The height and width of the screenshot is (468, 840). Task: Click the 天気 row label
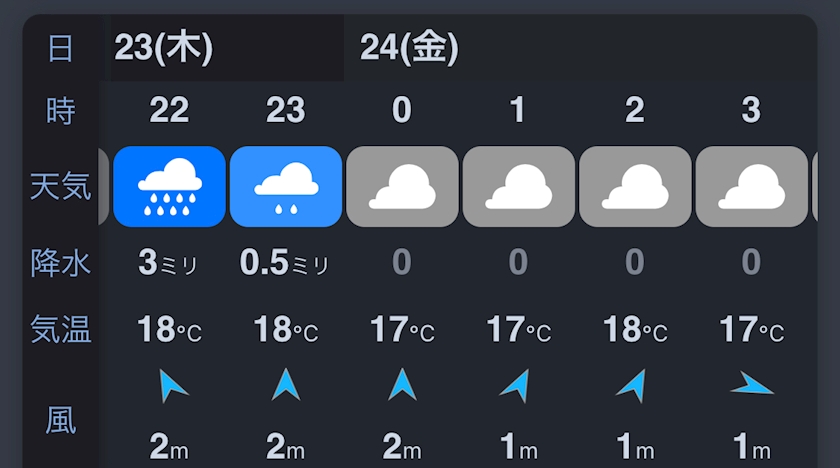[x=61, y=186]
